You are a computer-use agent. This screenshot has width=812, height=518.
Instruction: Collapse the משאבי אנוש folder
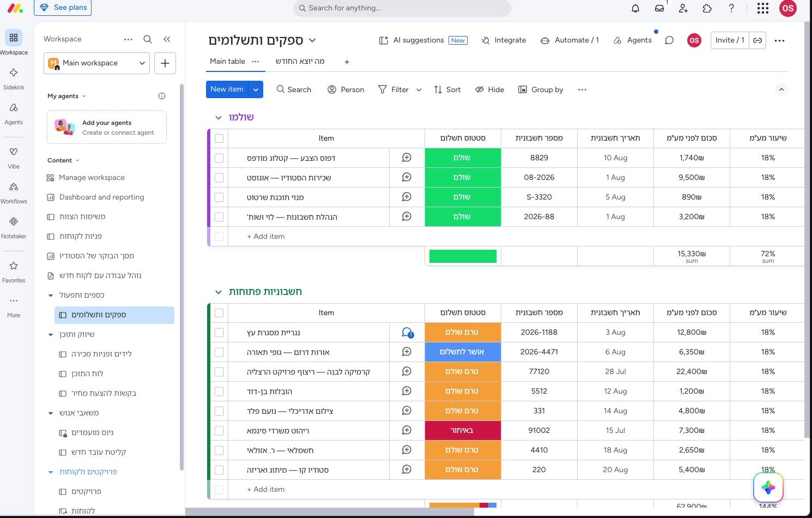[51, 413]
